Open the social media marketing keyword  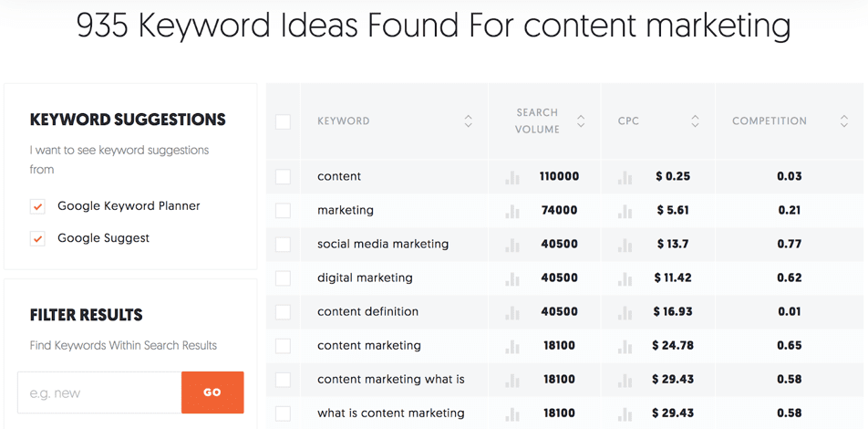tap(383, 245)
